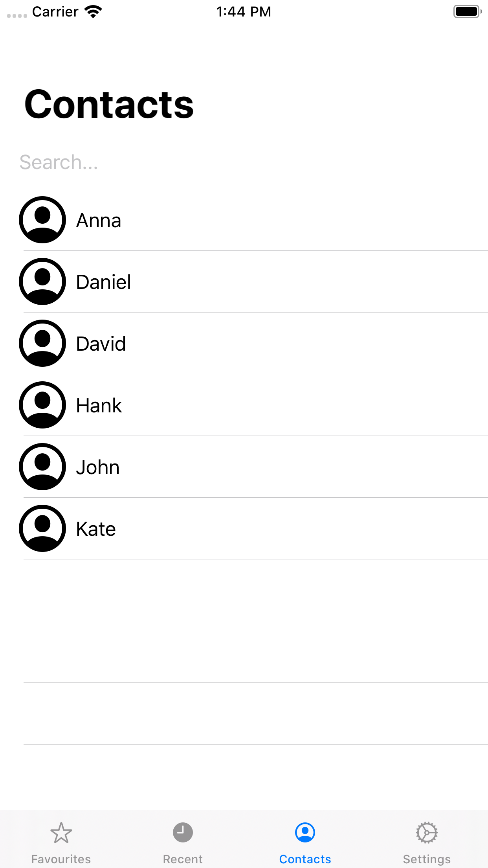Open Anna's contact name
Viewport: 488px width, 868px height.
coord(99,221)
